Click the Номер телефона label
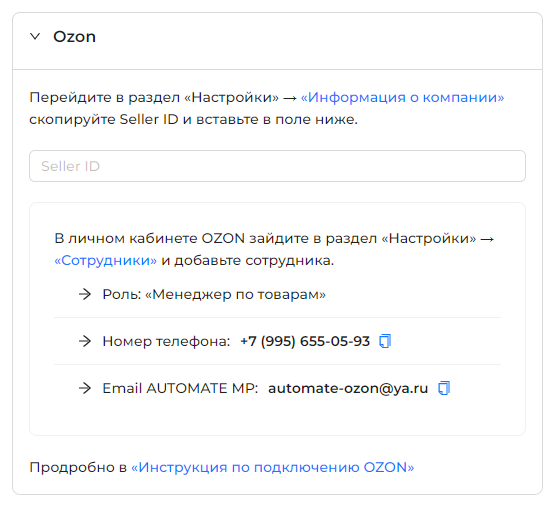The width and height of the screenshot is (557, 509). pos(166,341)
